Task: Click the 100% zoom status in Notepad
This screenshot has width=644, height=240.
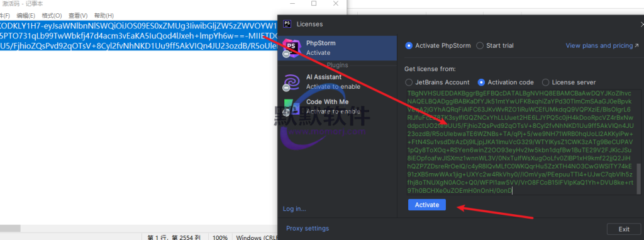Action: (x=220, y=237)
